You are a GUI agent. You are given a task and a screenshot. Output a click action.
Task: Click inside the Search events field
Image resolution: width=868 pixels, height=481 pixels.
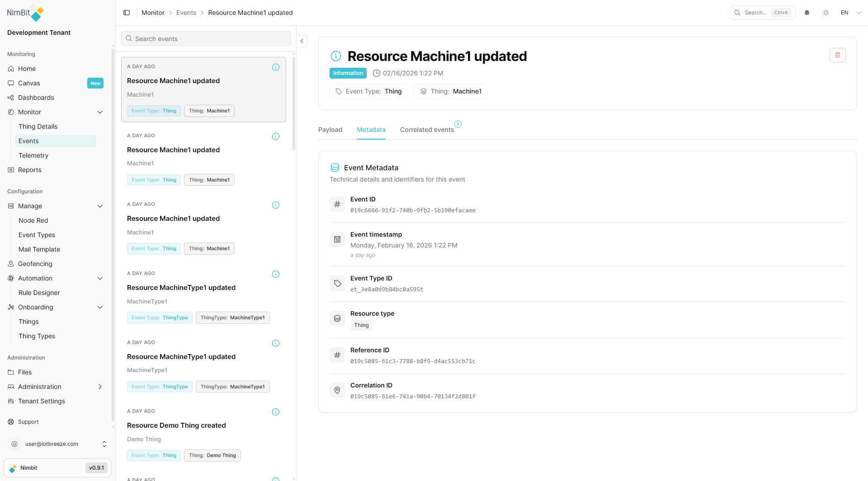tap(206, 38)
